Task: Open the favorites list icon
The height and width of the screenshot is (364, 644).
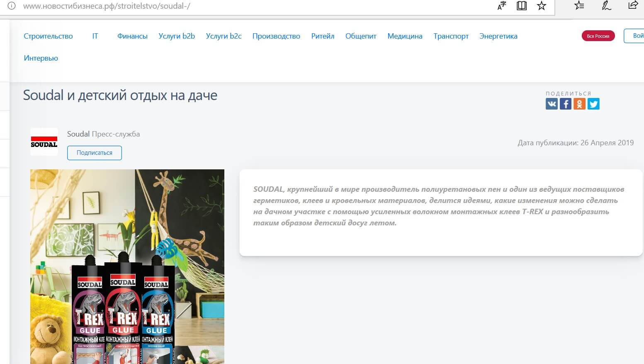Action: click(x=579, y=5)
